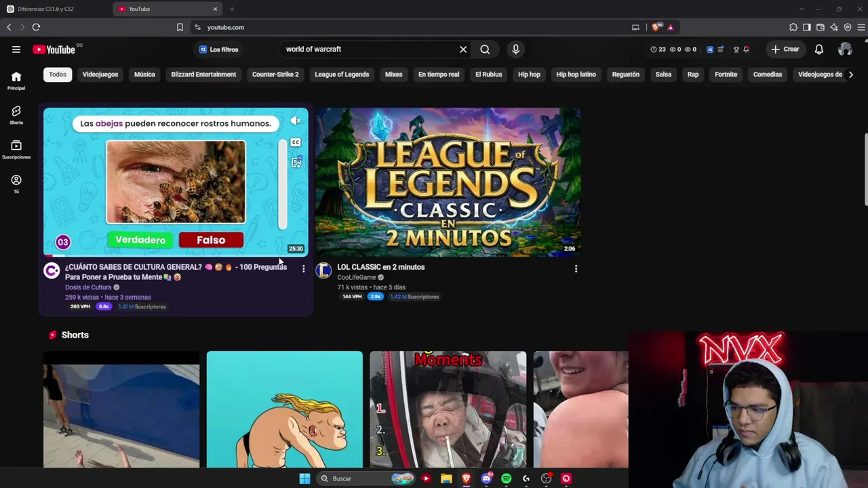The height and width of the screenshot is (488, 868).
Task: Open the account avatar menu
Action: [845, 49]
